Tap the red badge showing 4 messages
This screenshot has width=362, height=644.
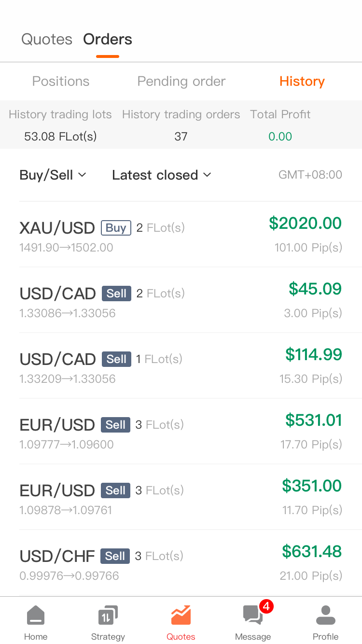(x=266, y=606)
